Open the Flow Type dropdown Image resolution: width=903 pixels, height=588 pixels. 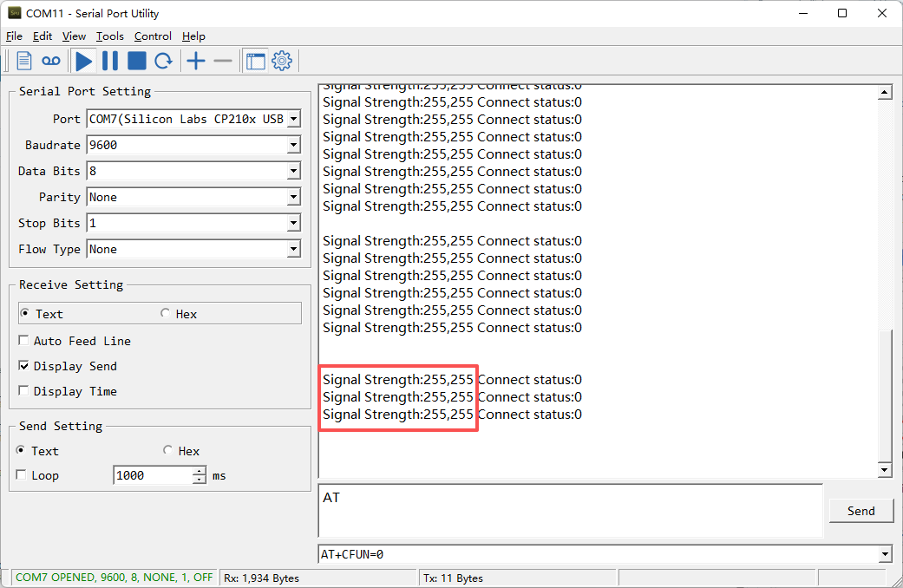click(294, 249)
